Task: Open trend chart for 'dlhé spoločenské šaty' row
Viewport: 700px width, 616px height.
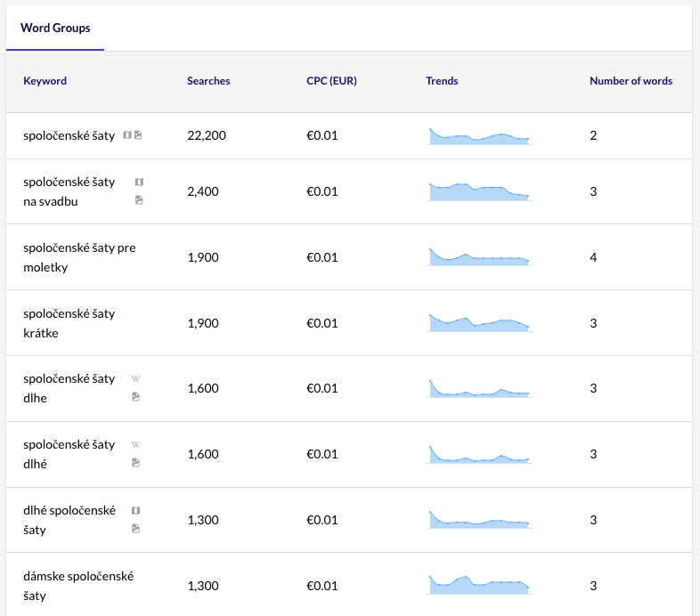Action: (x=479, y=520)
